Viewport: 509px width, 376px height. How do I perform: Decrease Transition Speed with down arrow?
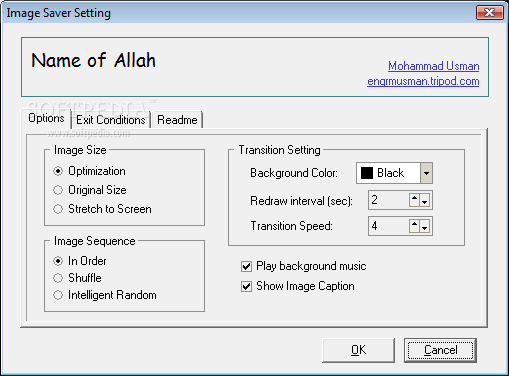tap(425, 226)
